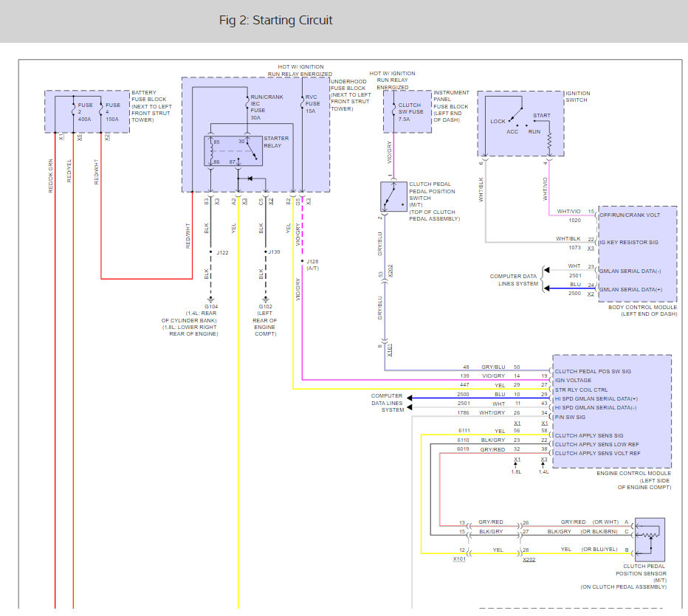Click the clutch pedal position switch symbol

[393, 196]
